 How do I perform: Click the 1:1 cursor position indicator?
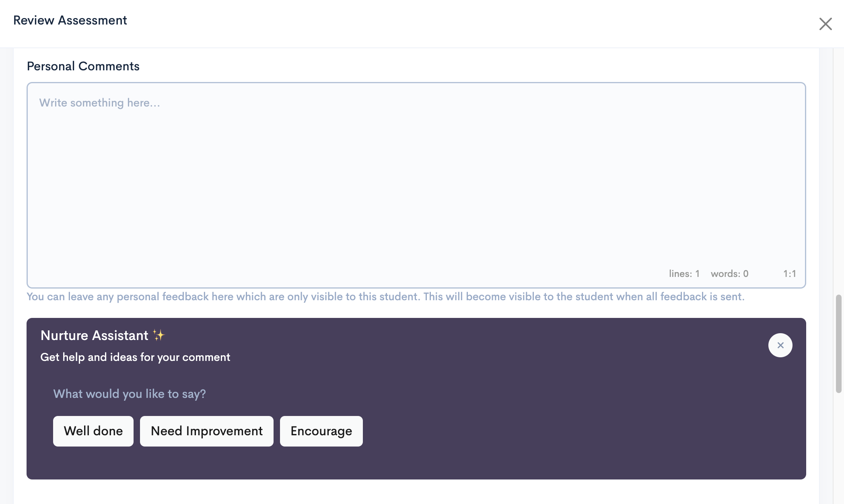click(x=789, y=274)
